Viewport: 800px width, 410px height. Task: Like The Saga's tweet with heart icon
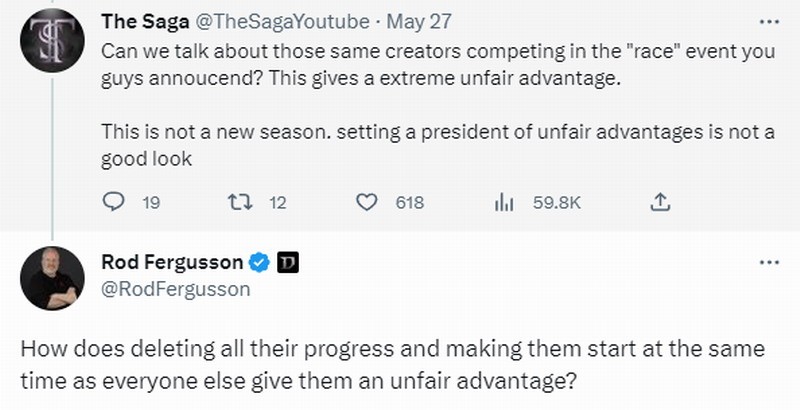[366, 202]
